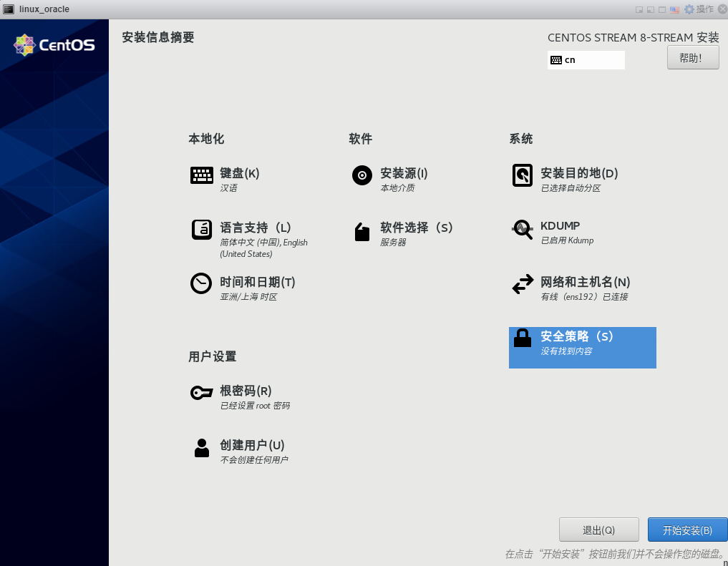This screenshot has height=566, width=728.
Task: Click the cn keyboard layout indicator
Action: [586, 60]
